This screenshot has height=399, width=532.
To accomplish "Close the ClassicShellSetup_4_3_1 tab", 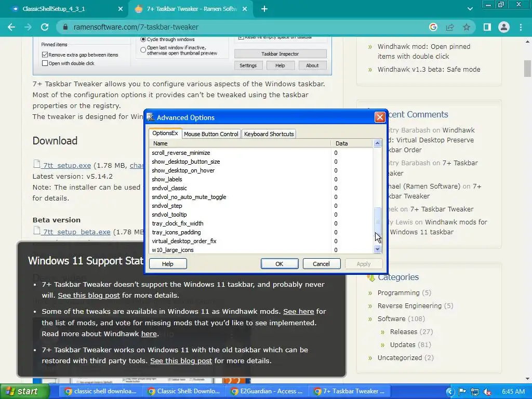I will click(121, 9).
